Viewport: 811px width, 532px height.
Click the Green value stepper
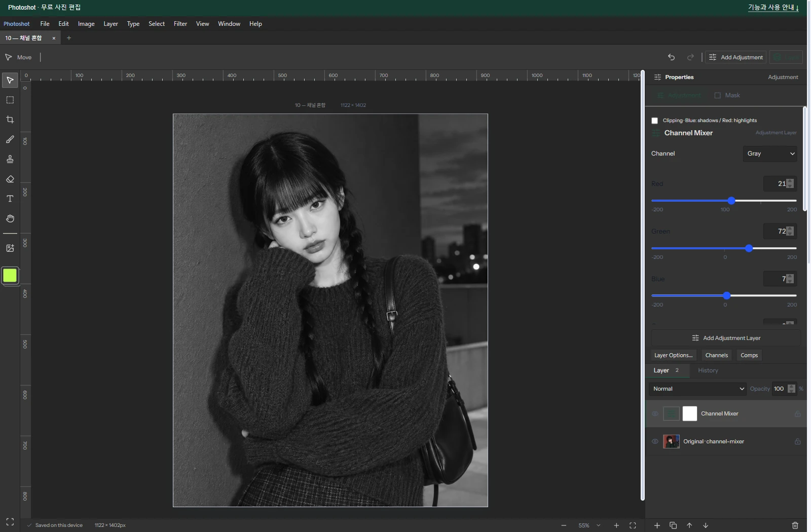pos(790,231)
